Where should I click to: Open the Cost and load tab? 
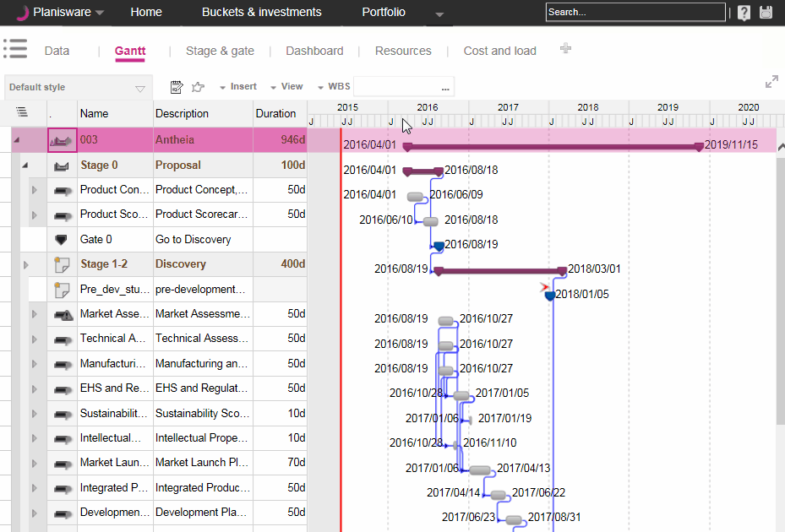click(x=499, y=51)
